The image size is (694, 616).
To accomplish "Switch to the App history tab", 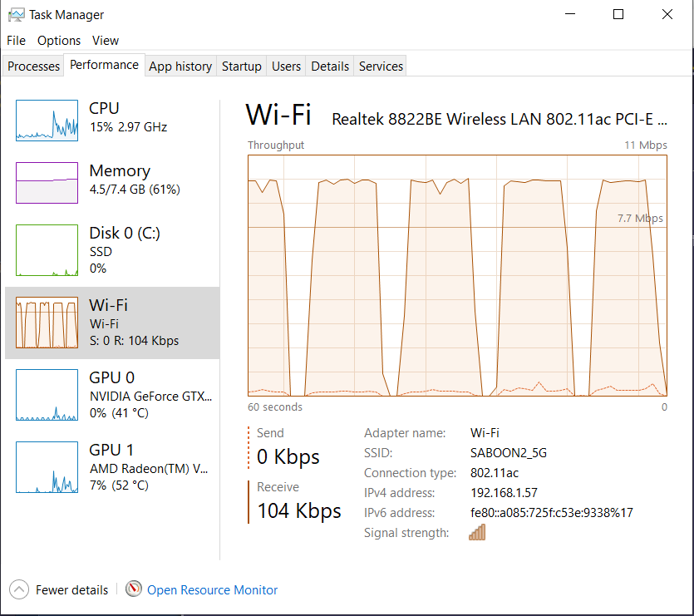I will point(180,67).
